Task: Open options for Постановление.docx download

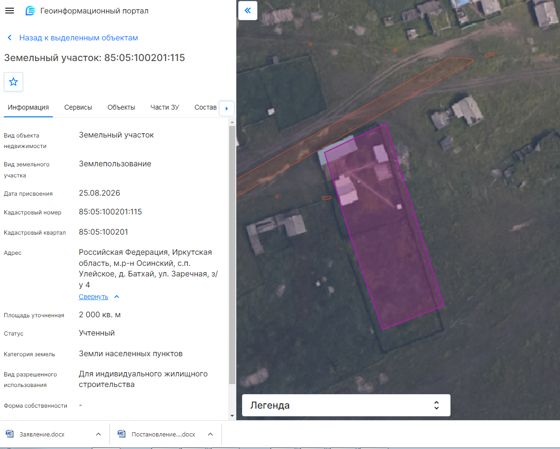Action: (x=210, y=434)
